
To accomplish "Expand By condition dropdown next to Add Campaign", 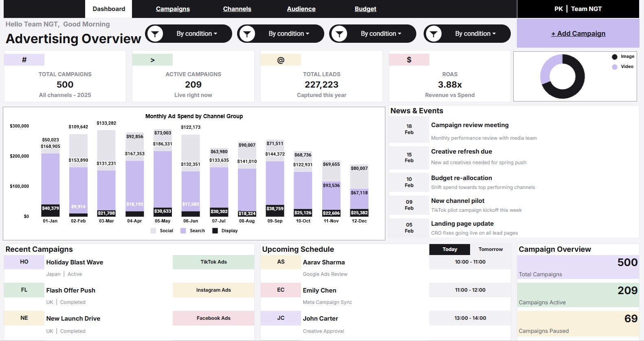I will click(475, 34).
